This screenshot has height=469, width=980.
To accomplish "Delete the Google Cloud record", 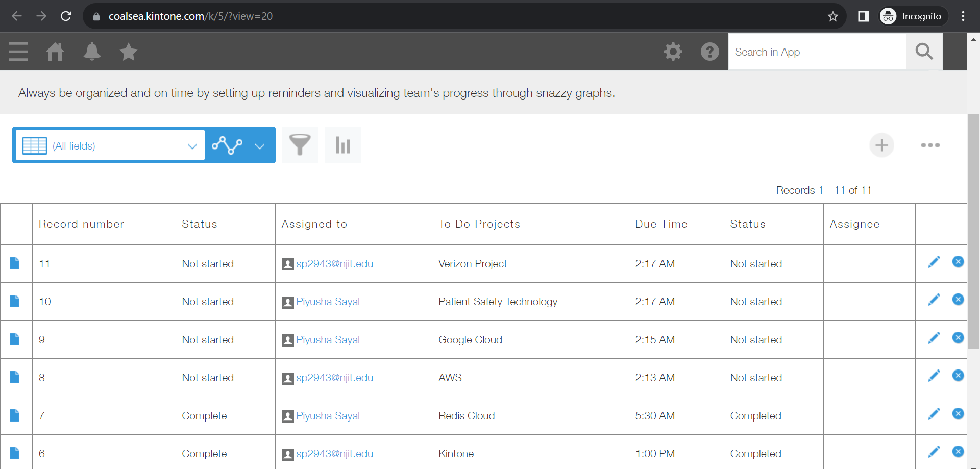I will click(x=958, y=338).
